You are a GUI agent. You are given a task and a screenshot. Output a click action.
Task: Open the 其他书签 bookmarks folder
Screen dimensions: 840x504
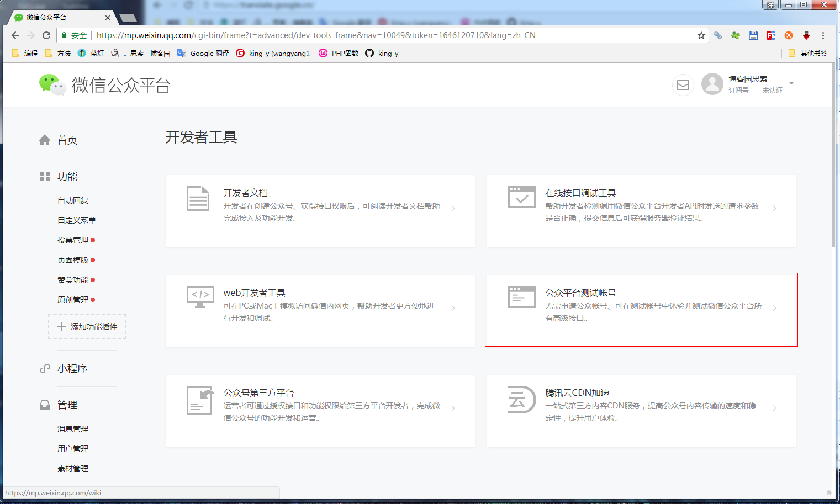808,53
